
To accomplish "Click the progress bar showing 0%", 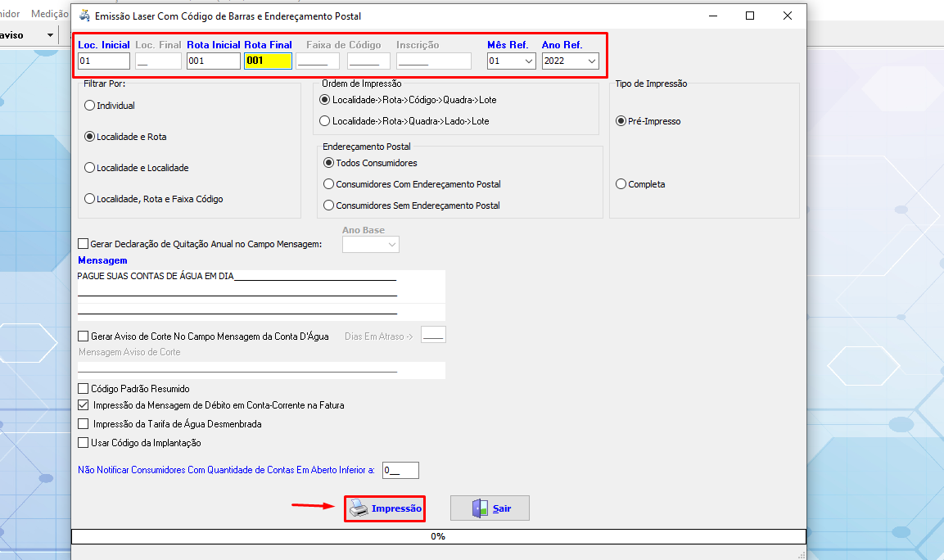I will [438, 536].
